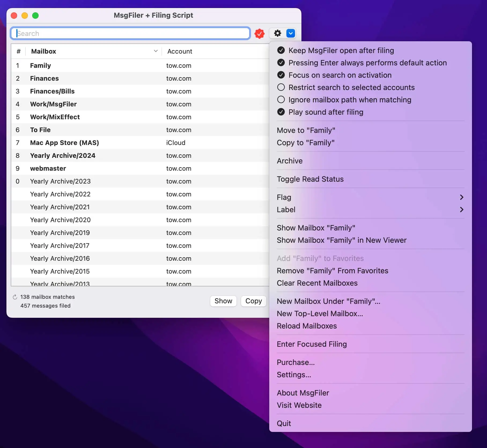This screenshot has height=448, width=487.
Task: Click the Copy button
Action: 253,301
